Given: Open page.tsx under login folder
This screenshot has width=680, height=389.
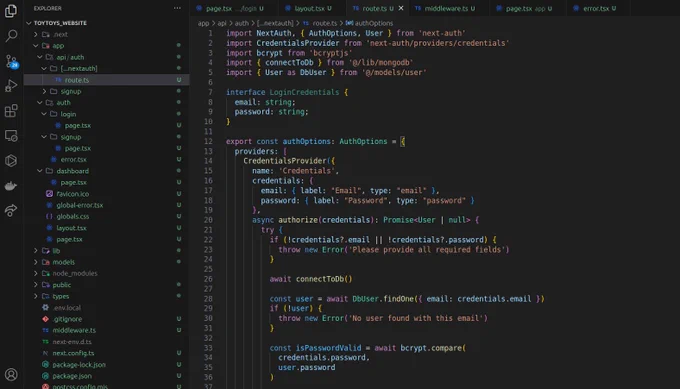Looking at the screenshot, I should tap(106, 125).
